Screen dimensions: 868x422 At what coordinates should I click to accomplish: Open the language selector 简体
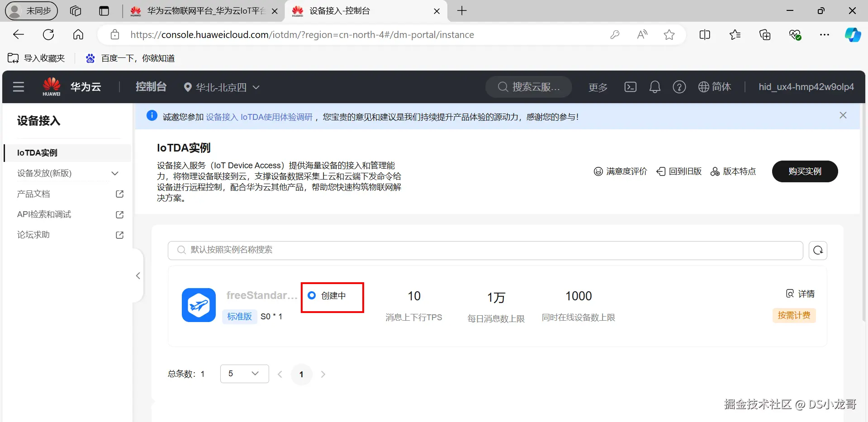coord(715,87)
